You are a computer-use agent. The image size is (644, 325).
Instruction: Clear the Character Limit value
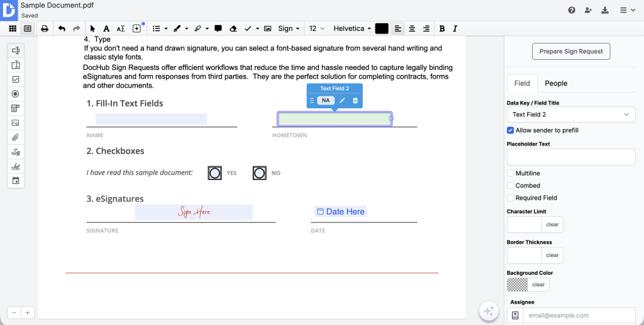point(552,225)
